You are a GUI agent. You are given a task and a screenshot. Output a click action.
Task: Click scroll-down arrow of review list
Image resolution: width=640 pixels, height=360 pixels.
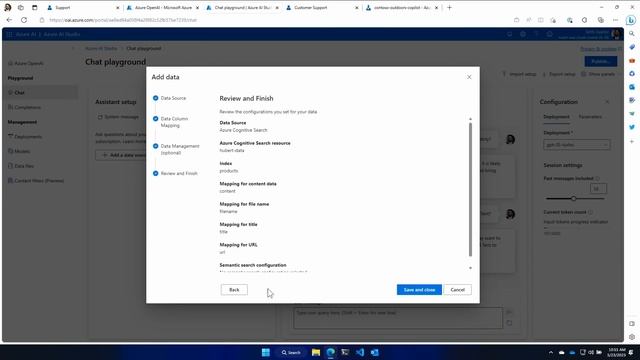point(470,268)
